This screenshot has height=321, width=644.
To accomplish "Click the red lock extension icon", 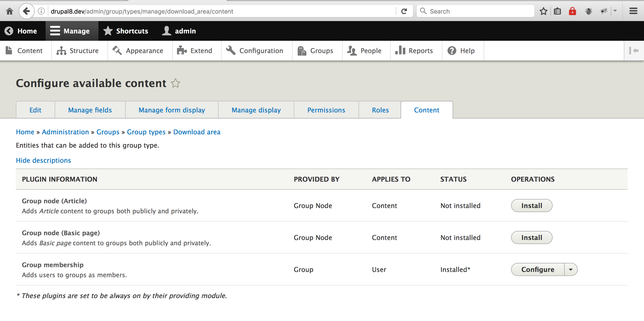I will click(572, 11).
